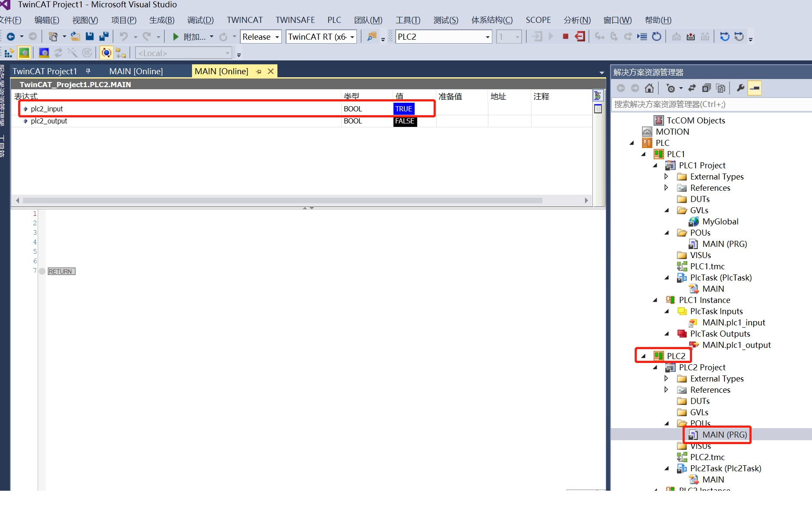Image resolution: width=812 pixels, height=511 pixels.
Task: Open the TWINSAFE menu
Action: 295,20
